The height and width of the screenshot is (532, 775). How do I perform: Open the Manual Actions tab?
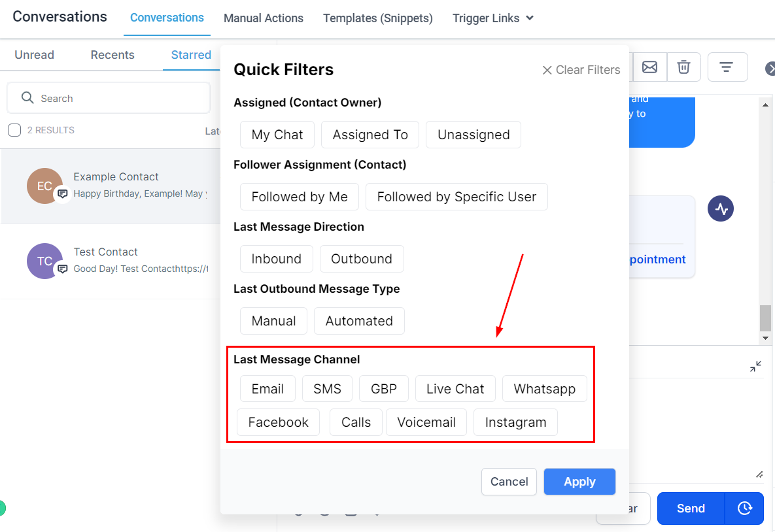[264, 18]
